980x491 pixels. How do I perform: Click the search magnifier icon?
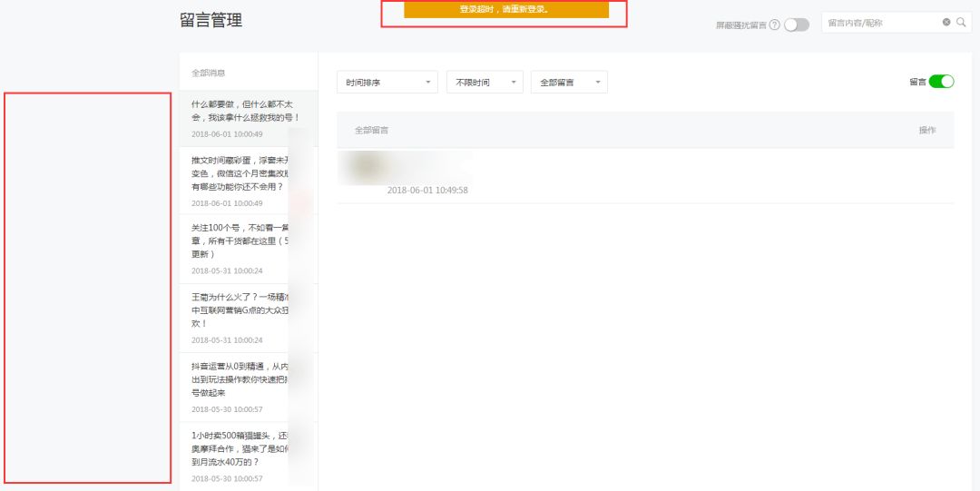(962, 23)
